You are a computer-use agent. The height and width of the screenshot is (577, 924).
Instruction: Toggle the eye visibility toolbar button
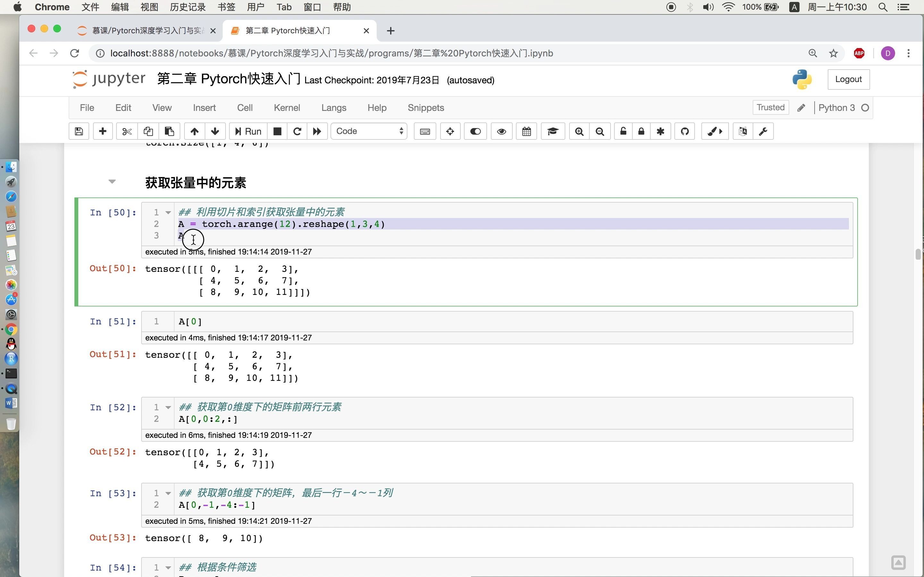pyautogui.click(x=501, y=131)
